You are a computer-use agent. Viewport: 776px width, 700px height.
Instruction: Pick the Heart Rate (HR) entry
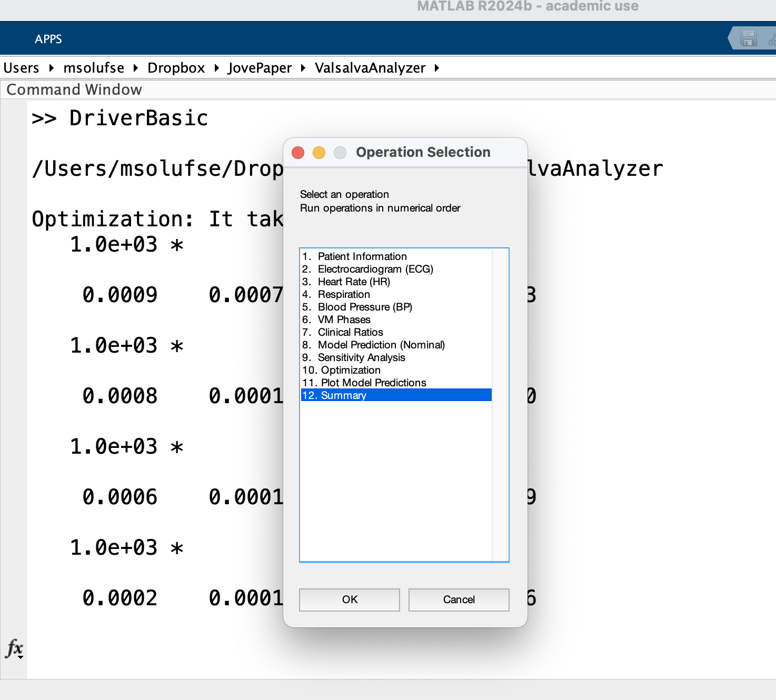(353, 282)
